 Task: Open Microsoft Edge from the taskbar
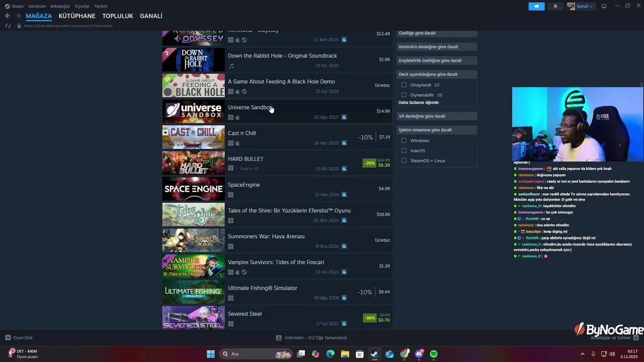tap(330, 354)
